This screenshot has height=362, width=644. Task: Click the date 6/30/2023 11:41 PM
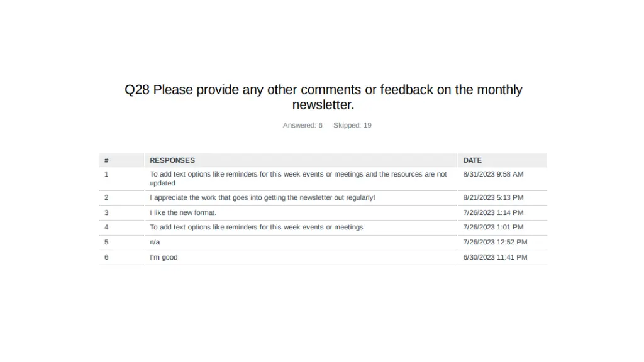495,257
